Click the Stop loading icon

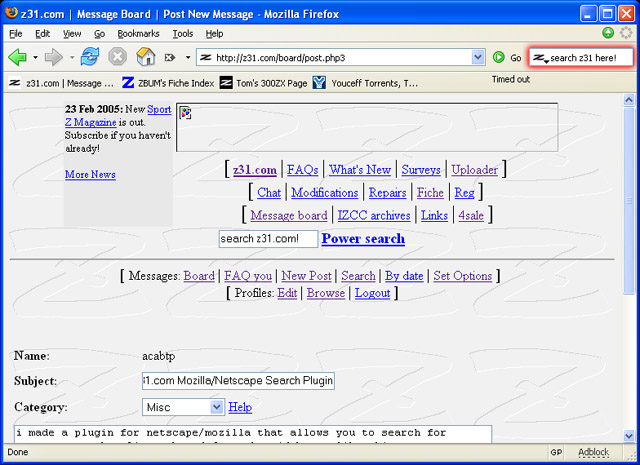pyautogui.click(x=118, y=57)
